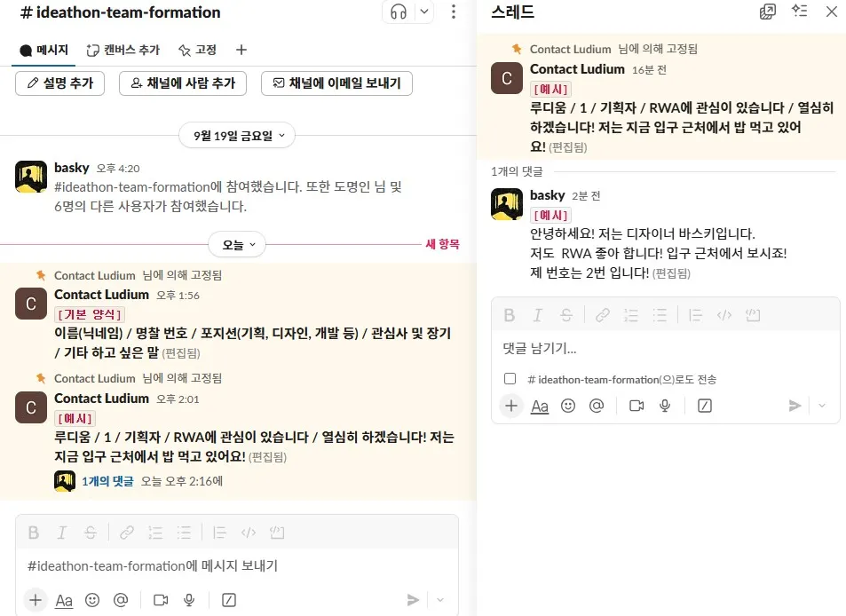Mention someone with @ in thread reply
This screenshot has height=616, width=846.
click(597, 406)
